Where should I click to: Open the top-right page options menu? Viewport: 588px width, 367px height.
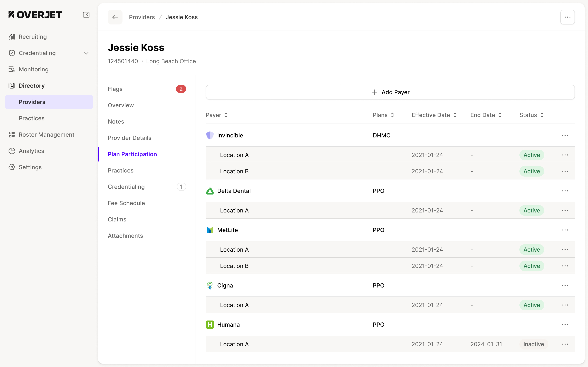(x=567, y=17)
